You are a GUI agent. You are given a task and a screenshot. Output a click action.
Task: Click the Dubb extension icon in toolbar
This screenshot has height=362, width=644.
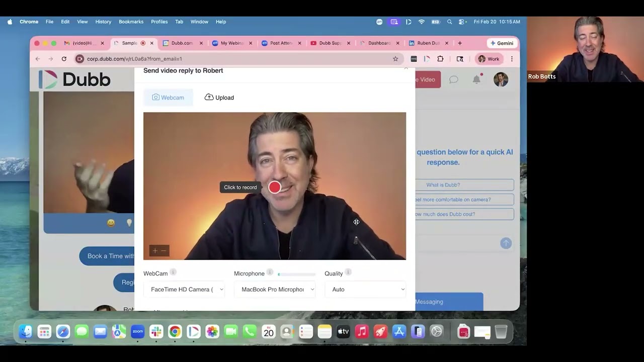click(427, 59)
